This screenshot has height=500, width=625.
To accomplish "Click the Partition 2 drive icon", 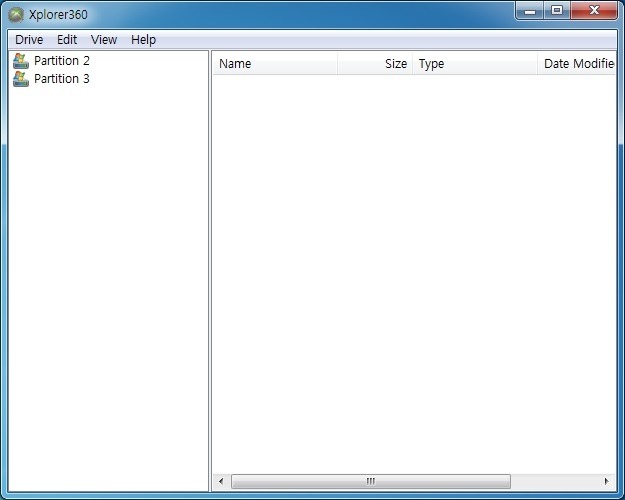I will (x=21, y=61).
